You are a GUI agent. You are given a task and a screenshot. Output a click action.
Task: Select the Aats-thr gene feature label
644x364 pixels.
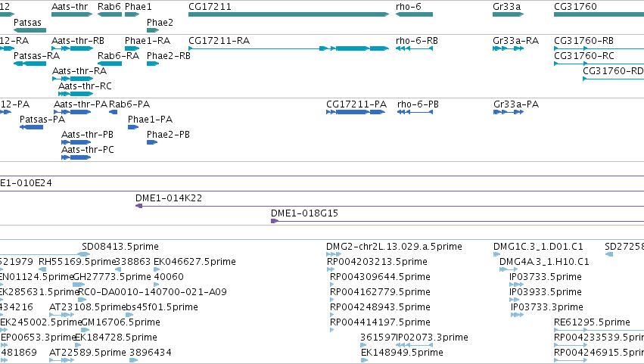coord(70,7)
